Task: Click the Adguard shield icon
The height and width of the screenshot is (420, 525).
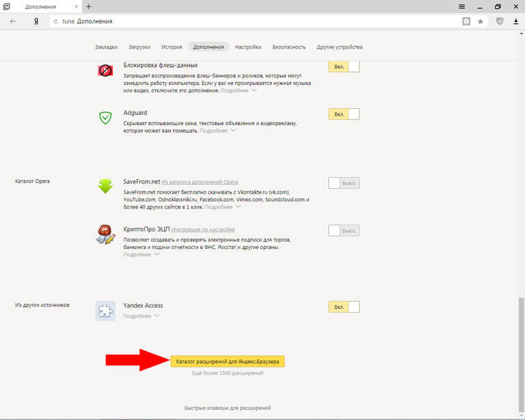Action: [x=105, y=118]
